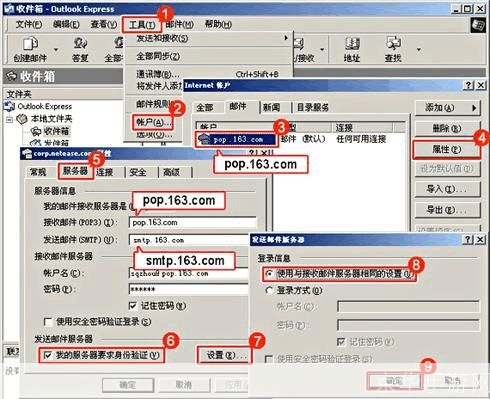
Task: Open dropdown arrow next to Send/Receive button
Action: (322, 50)
